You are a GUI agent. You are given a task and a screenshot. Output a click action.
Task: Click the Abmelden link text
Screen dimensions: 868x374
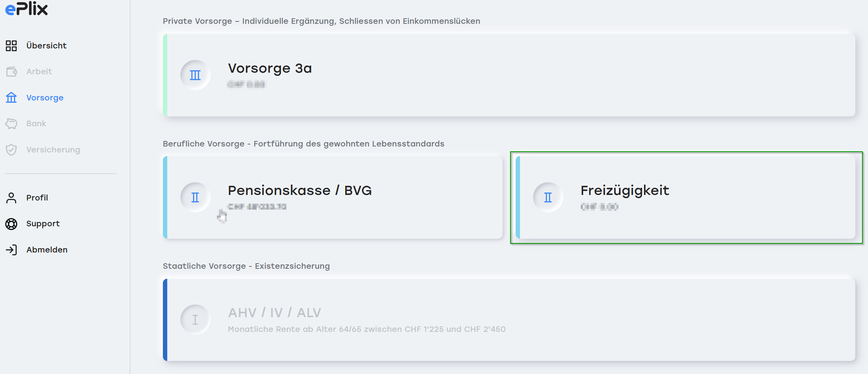pyautogui.click(x=47, y=250)
